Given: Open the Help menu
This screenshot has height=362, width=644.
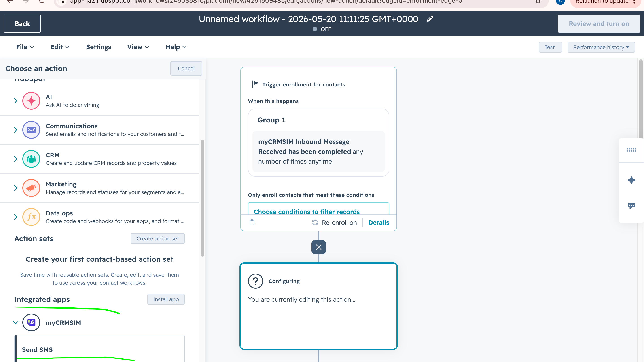Looking at the screenshot, I should pos(176,47).
